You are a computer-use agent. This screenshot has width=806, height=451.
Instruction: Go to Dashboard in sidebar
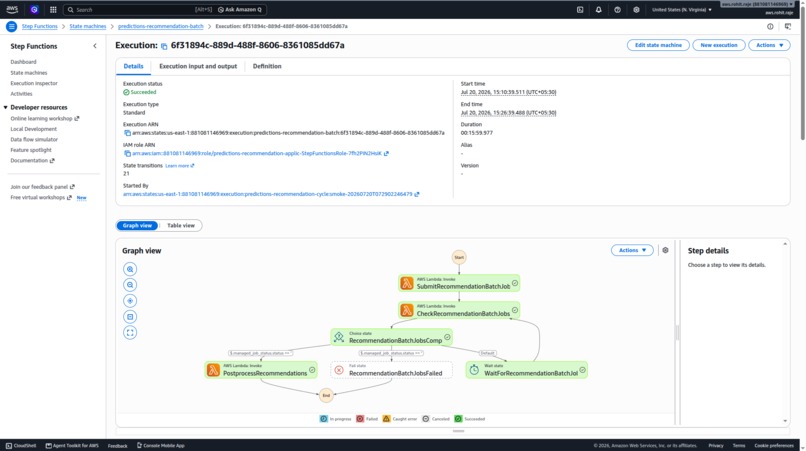point(23,62)
